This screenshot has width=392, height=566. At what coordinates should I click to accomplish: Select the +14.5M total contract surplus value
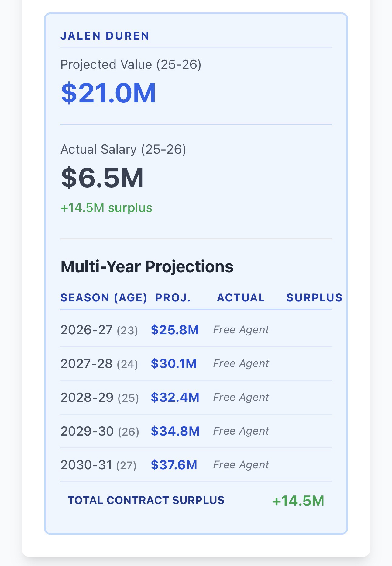click(298, 501)
